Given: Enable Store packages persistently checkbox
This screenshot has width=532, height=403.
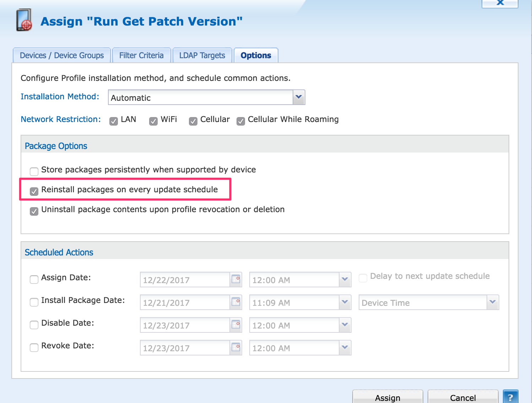Looking at the screenshot, I should (x=34, y=172).
